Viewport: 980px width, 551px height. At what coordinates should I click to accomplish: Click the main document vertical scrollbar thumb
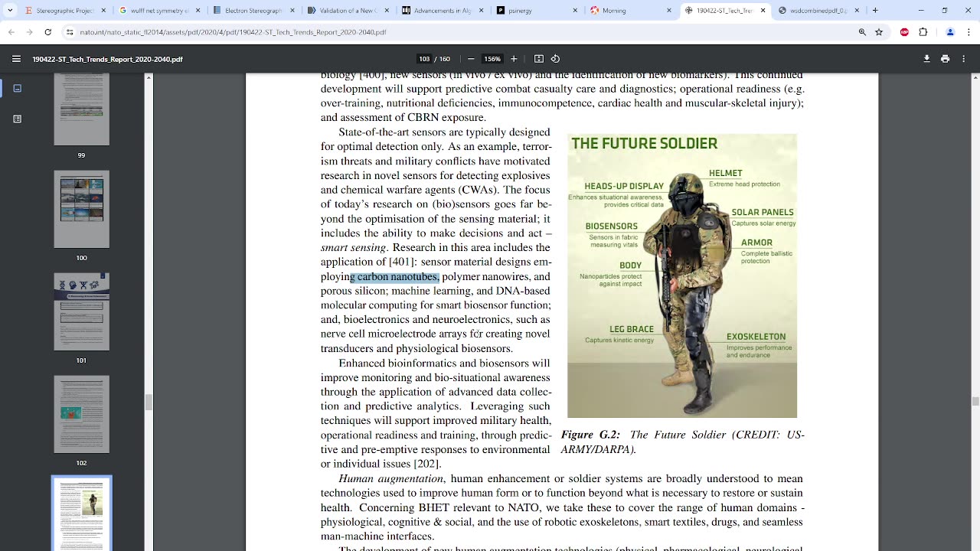[x=975, y=401]
